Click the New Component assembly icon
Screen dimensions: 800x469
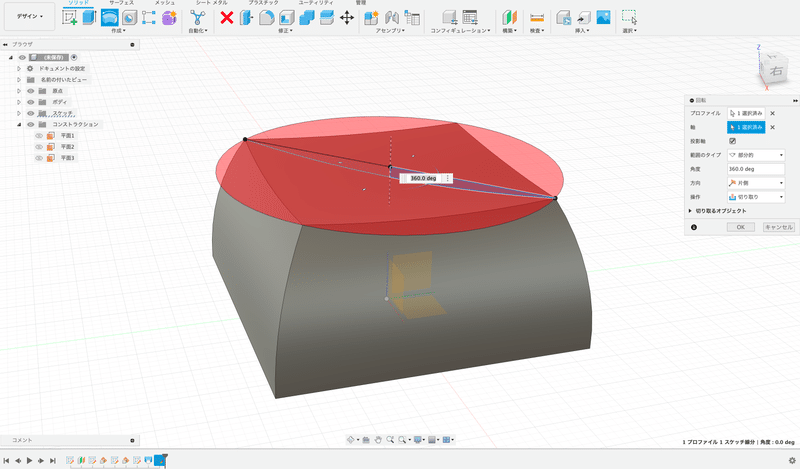click(x=371, y=17)
